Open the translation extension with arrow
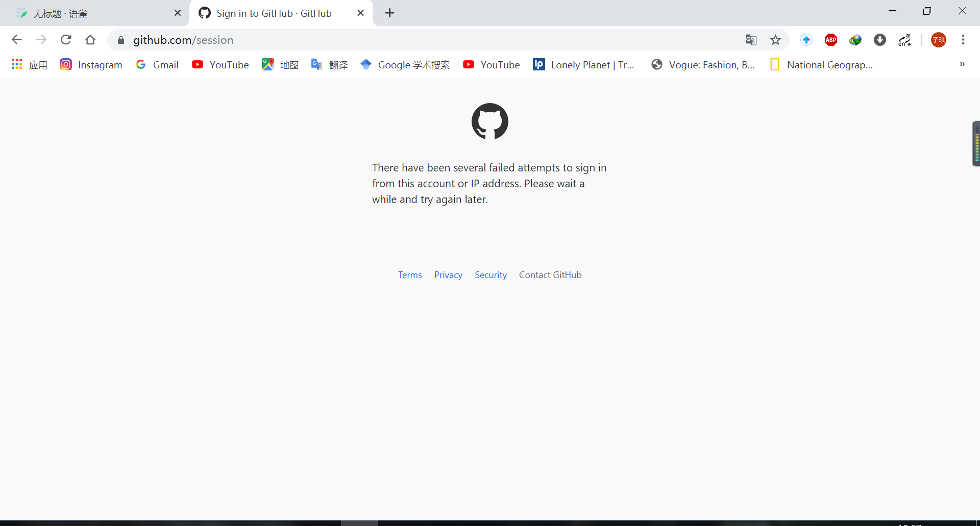This screenshot has width=980, height=526. click(x=904, y=40)
